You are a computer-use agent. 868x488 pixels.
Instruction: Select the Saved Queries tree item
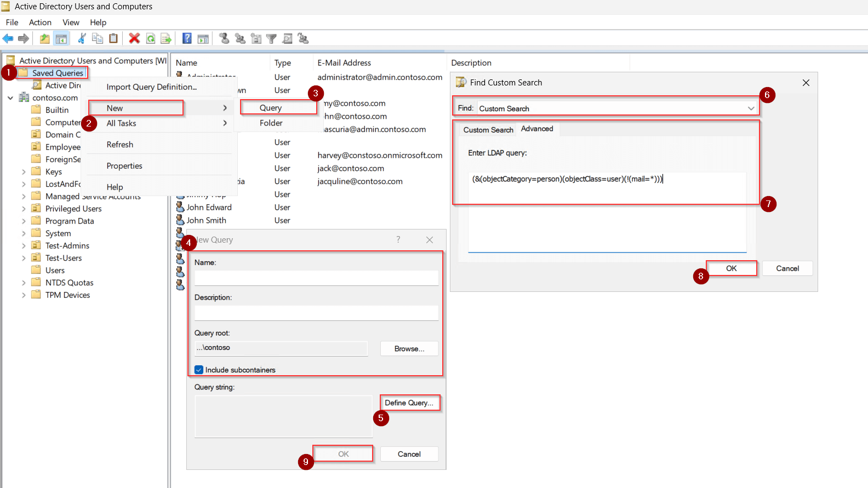click(58, 73)
